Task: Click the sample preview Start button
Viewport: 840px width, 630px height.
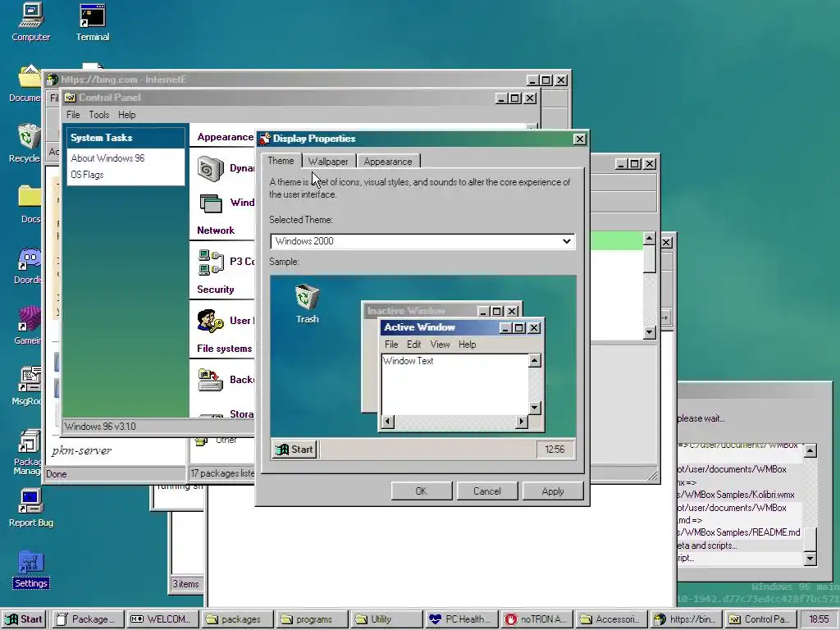Action: [x=294, y=450]
